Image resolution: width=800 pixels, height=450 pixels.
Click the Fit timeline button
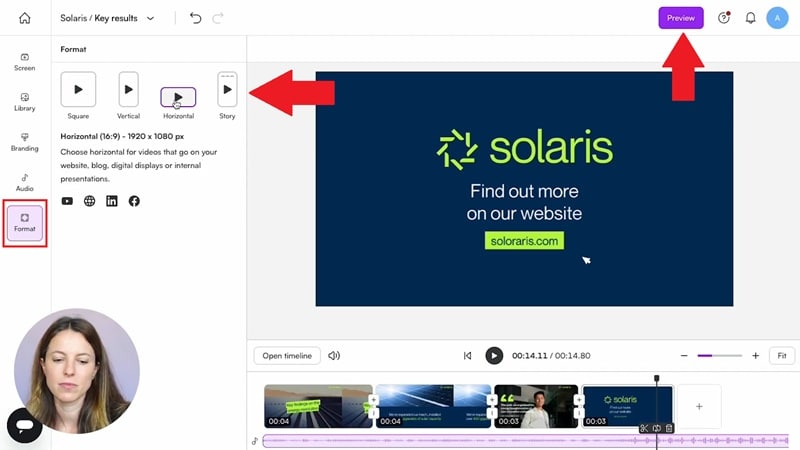[x=782, y=356]
